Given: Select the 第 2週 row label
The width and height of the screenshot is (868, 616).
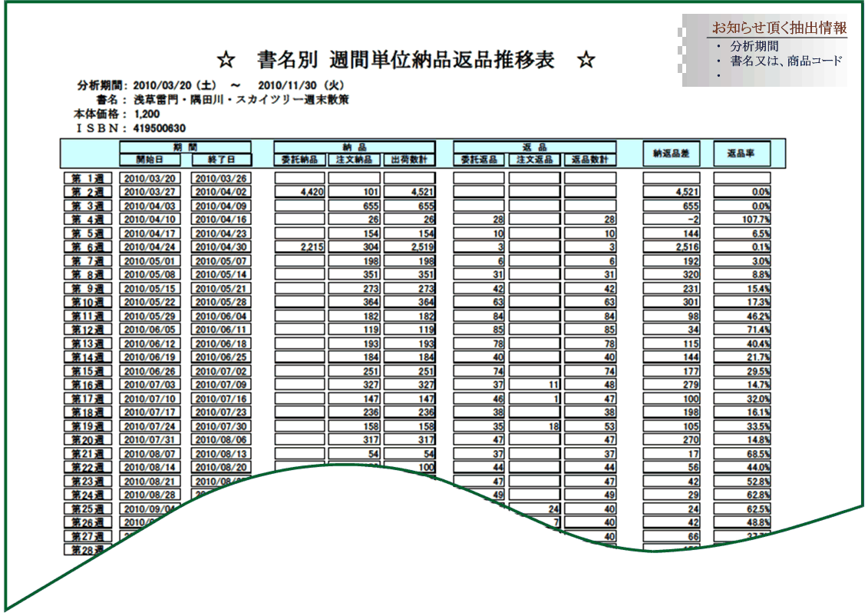Looking at the screenshot, I should (x=87, y=192).
